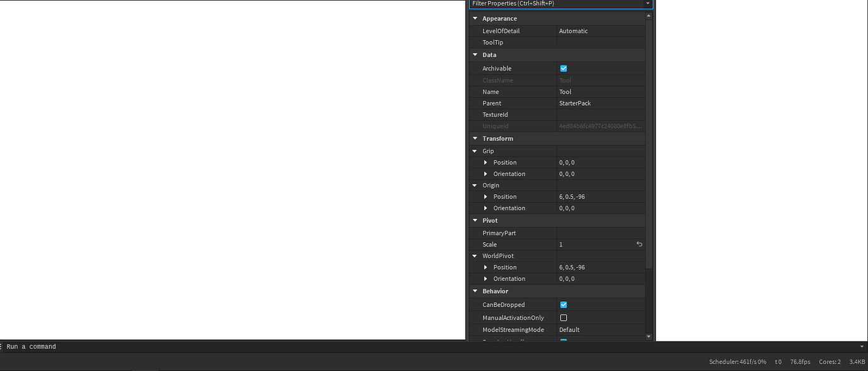868x371 pixels.
Task: Click the Filter Properties search field
Action: tap(554, 4)
